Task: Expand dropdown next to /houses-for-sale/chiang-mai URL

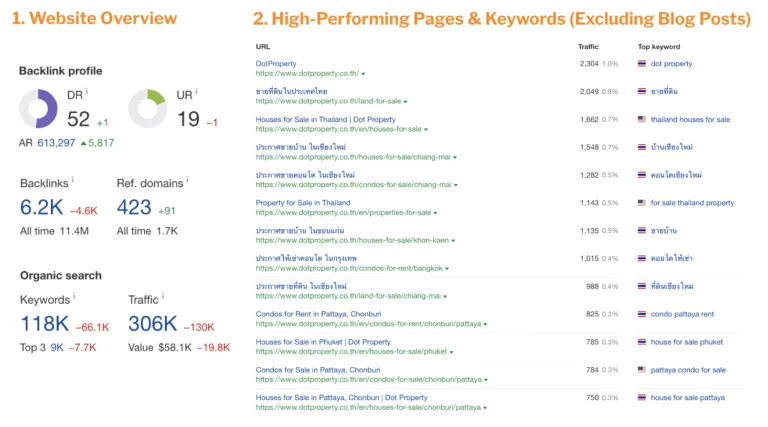Action: (x=455, y=158)
